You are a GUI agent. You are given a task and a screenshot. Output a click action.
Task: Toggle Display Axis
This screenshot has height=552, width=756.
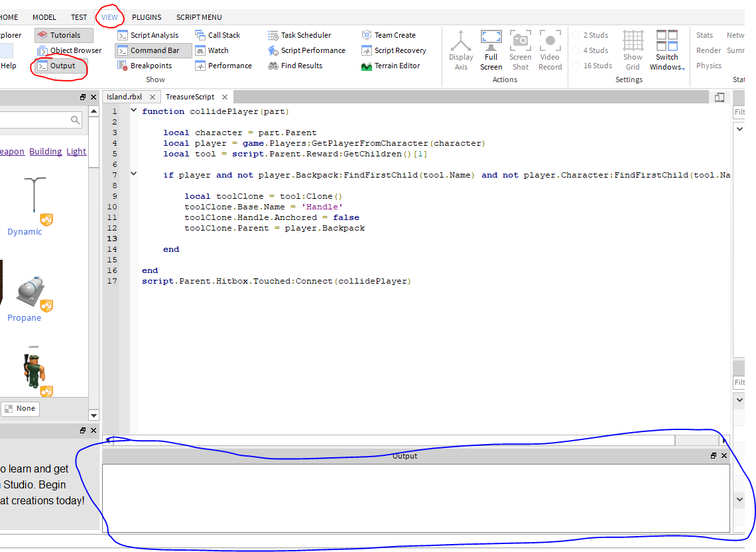(461, 50)
